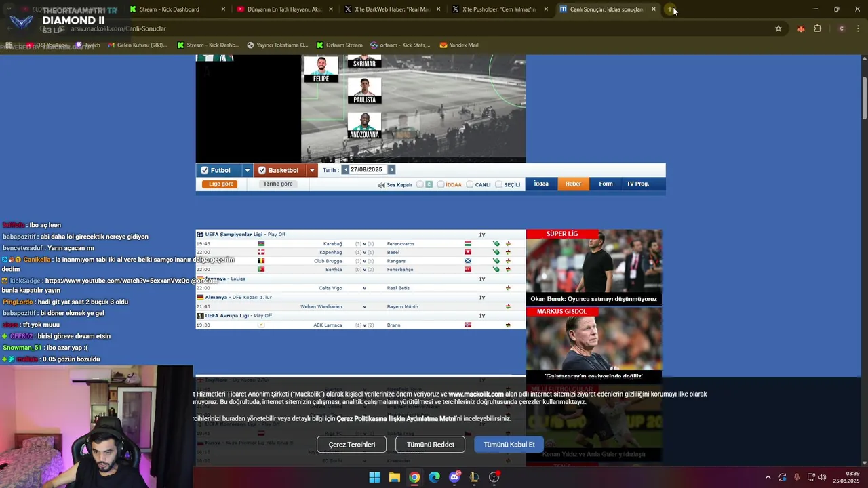Toggle the Basketbol checkbox
Screen dimensions: 868x488
point(262,170)
